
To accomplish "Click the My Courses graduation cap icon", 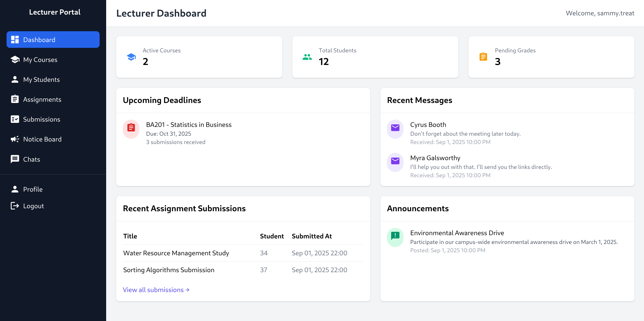I will (x=15, y=59).
